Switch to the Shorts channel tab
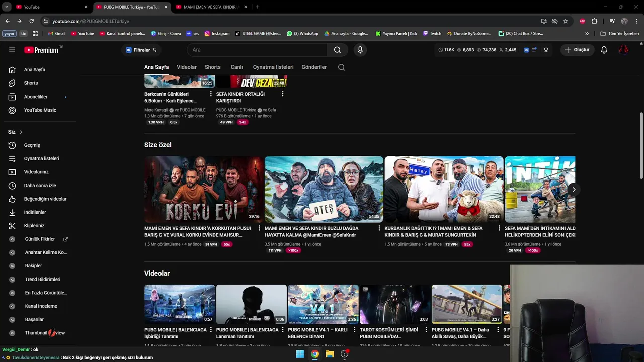Image resolution: width=644 pixels, height=362 pixels. coord(213,67)
